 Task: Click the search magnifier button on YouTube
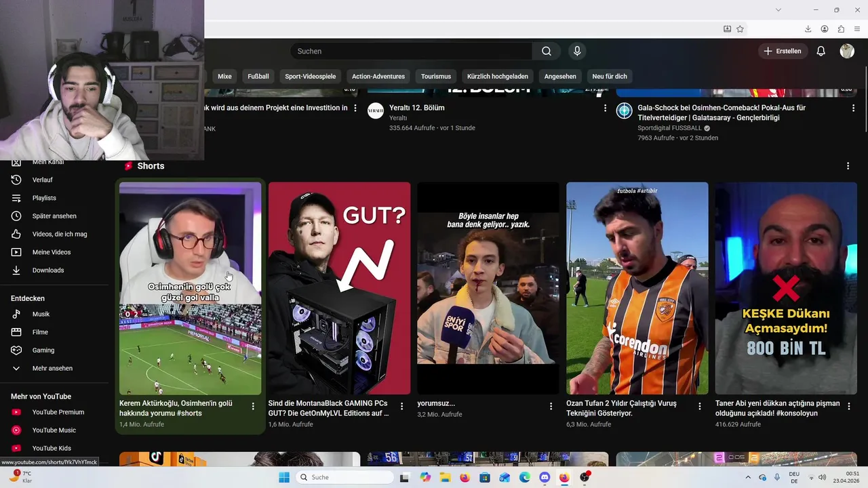click(x=547, y=52)
